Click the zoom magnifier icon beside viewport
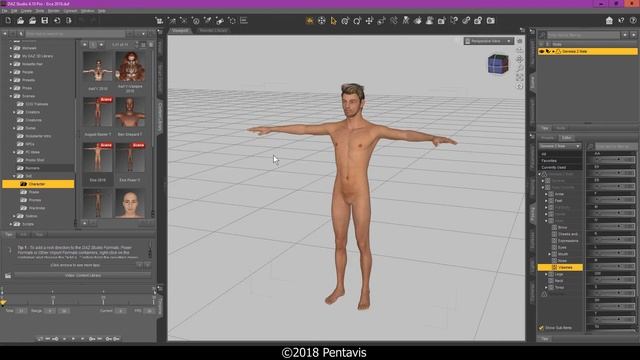 click(x=520, y=68)
